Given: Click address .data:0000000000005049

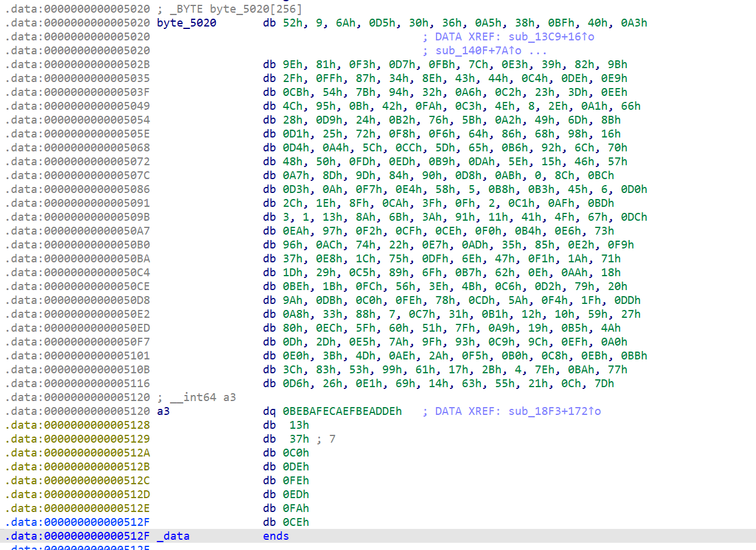Looking at the screenshot, I should tap(78, 106).
